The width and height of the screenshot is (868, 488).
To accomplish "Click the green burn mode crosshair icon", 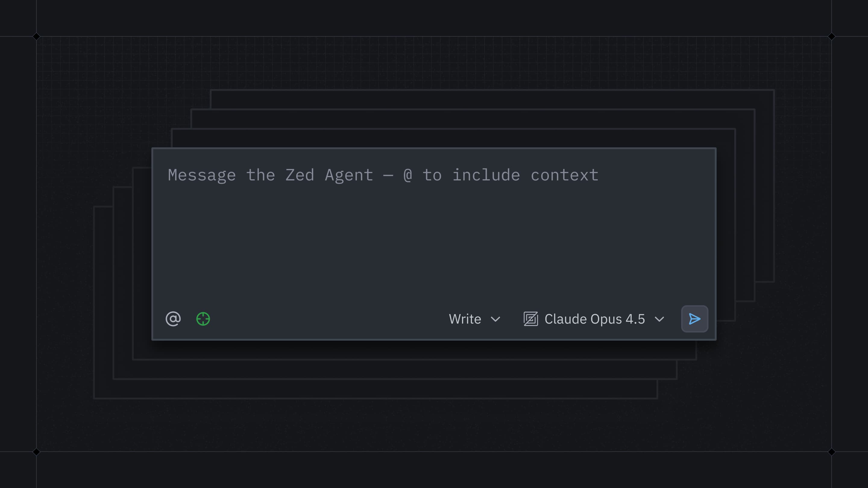I will tap(203, 319).
